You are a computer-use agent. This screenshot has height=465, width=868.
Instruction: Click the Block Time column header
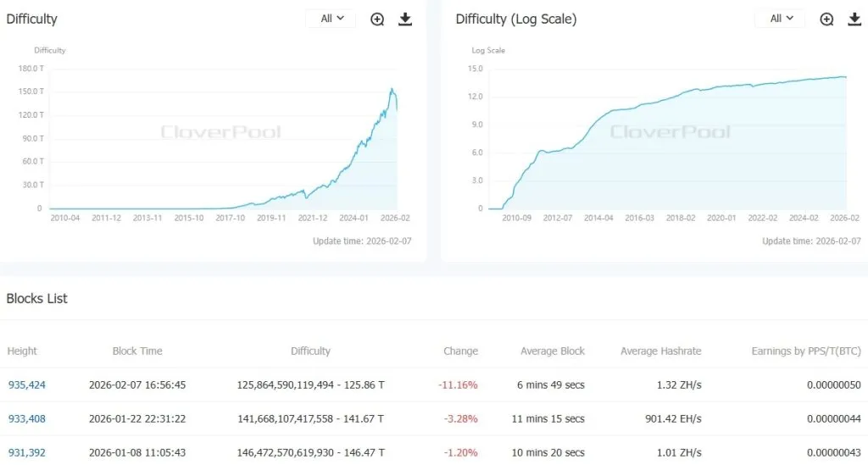click(137, 351)
